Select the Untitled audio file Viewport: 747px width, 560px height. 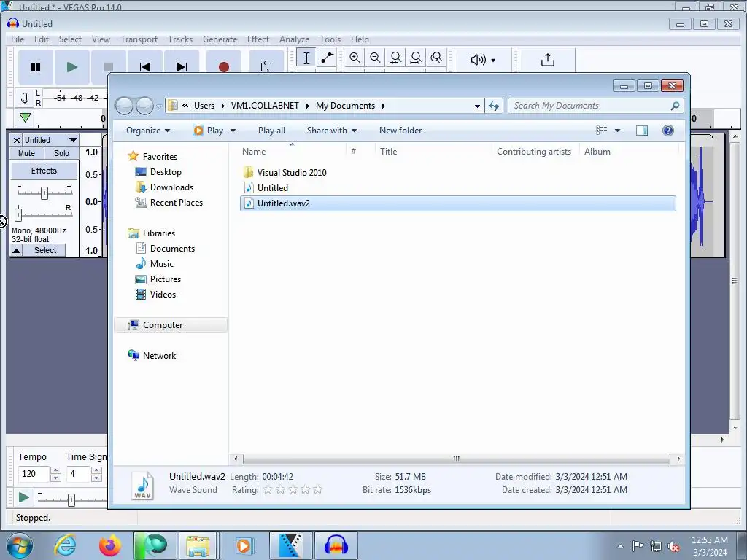[273, 188]
